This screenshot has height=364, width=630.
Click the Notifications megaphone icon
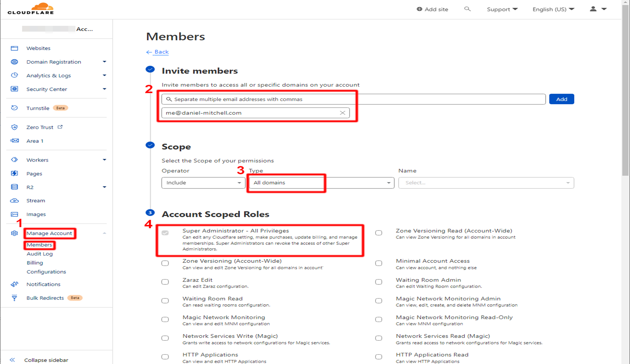coord(14,284)
